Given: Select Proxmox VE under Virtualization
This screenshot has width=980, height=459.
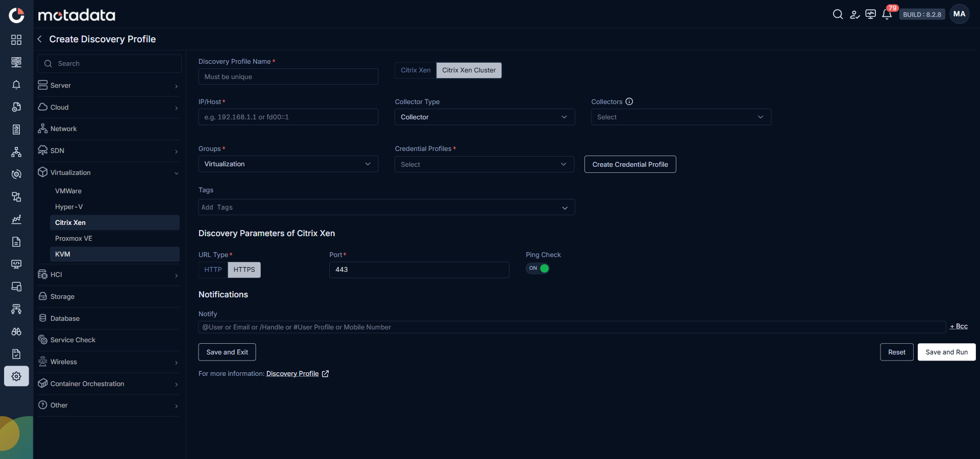Looking at the screenshot, I should [x=115, y=238].
